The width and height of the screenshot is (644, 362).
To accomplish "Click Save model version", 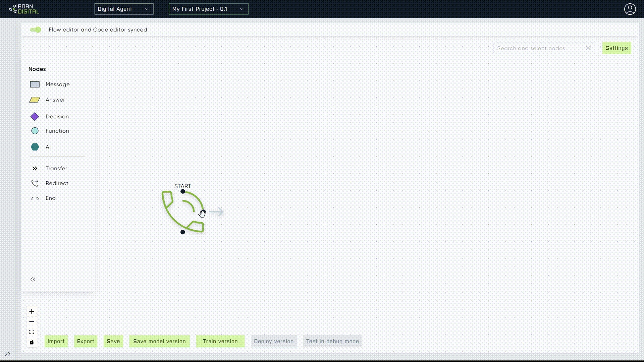I will tap(159, 341).
